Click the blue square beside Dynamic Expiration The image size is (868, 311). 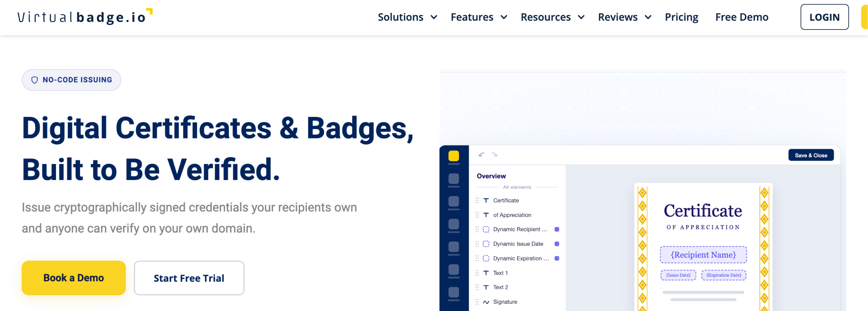coord(557,258)
